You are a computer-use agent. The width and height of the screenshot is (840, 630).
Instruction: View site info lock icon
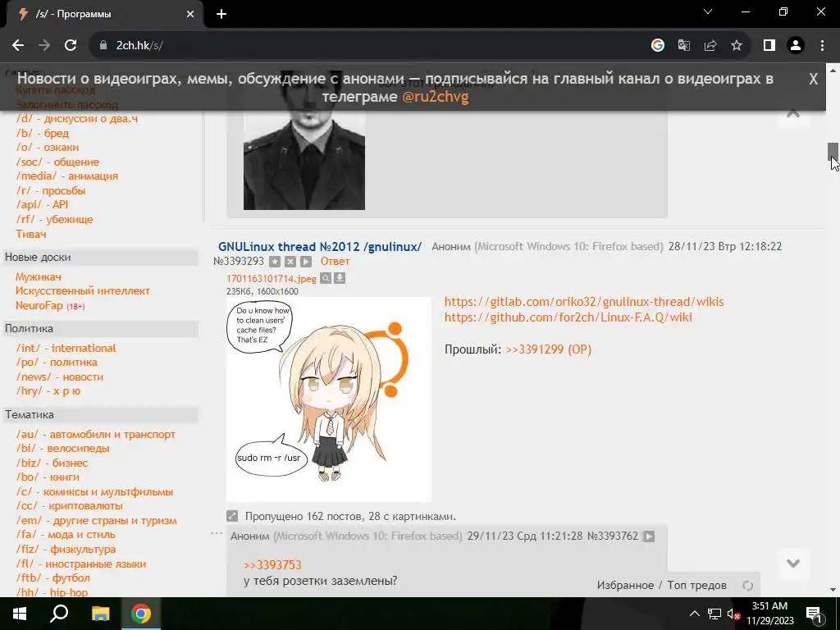coord(103,46)
